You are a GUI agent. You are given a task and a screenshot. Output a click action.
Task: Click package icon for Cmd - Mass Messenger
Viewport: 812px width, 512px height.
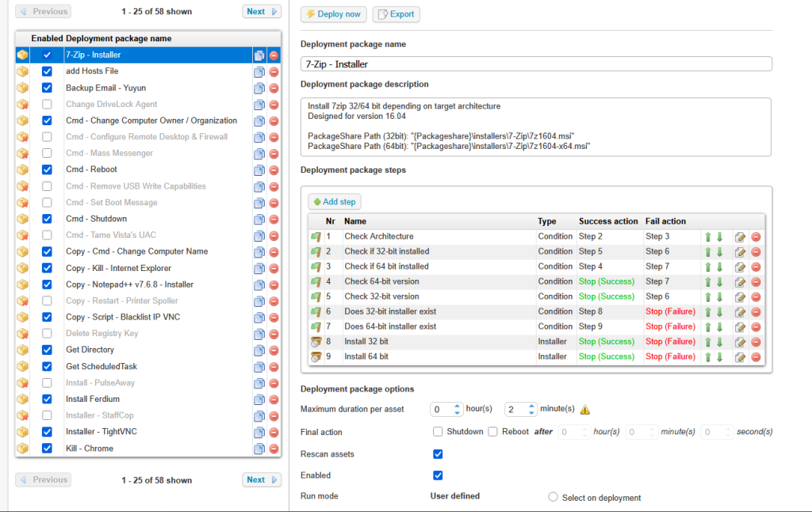[22, 153]
